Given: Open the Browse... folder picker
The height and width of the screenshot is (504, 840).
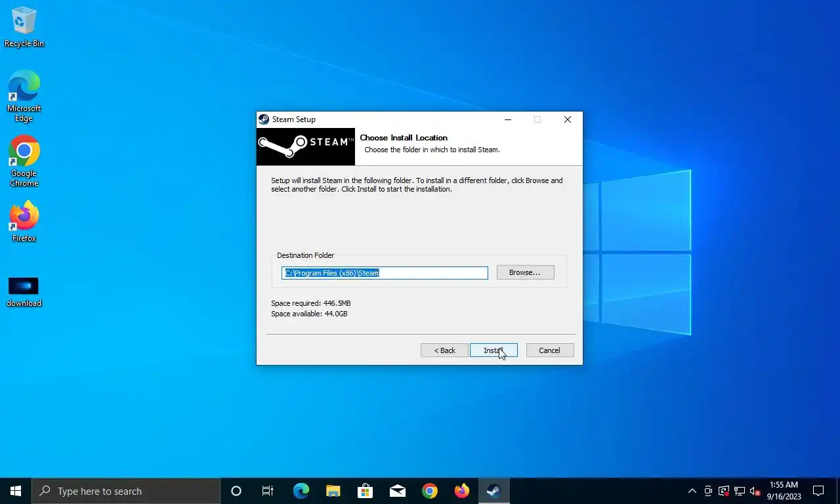Looking at the screenshot, I should [525, 272].
